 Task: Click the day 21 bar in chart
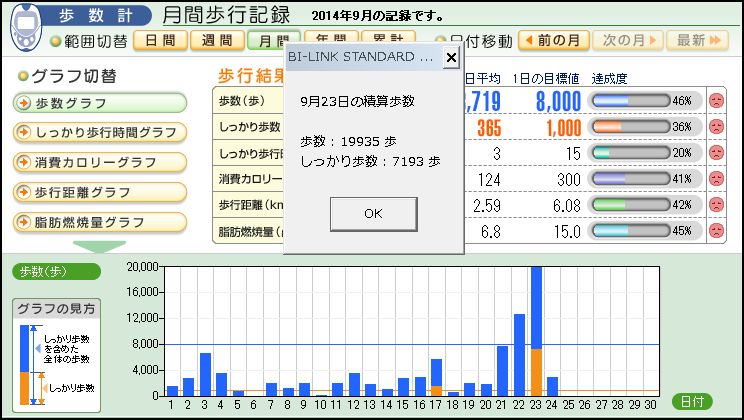502,371
